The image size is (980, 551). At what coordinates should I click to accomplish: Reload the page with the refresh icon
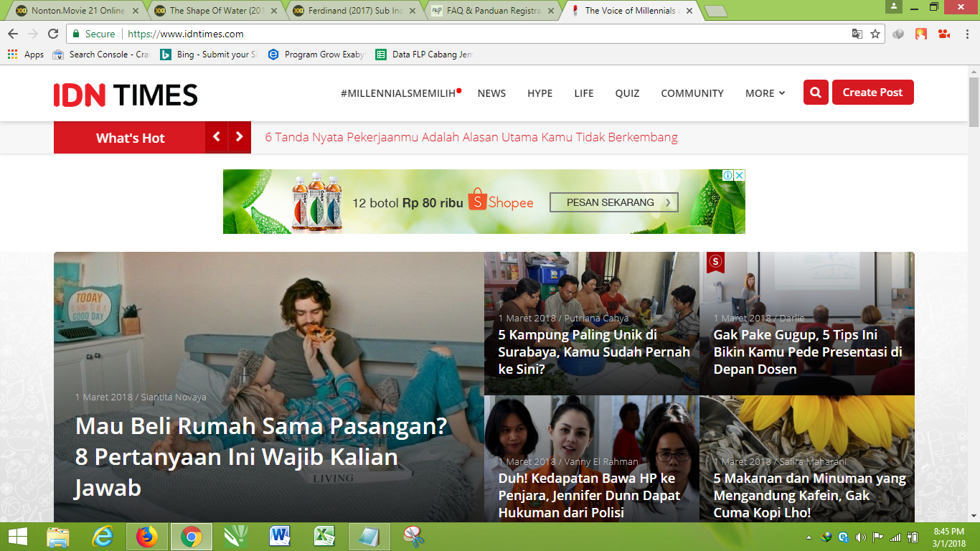pyautogui.click(x=53, y=34)
